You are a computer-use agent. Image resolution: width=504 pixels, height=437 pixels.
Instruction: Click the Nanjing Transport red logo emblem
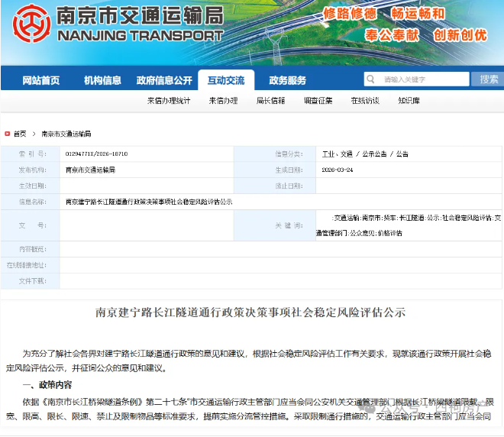tap(29, 24)
